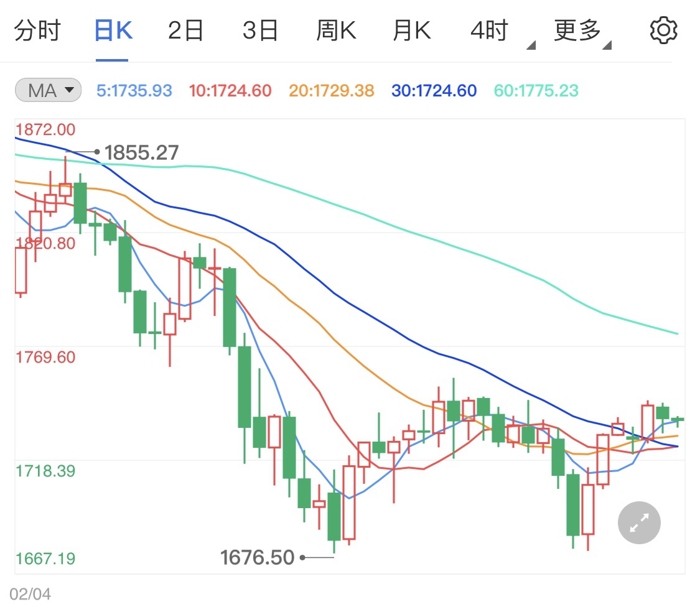Click the MA10 value 10:1724.60
Viewport: 700px width, 612px height.
pyautogui.click(x=230, y=91)
